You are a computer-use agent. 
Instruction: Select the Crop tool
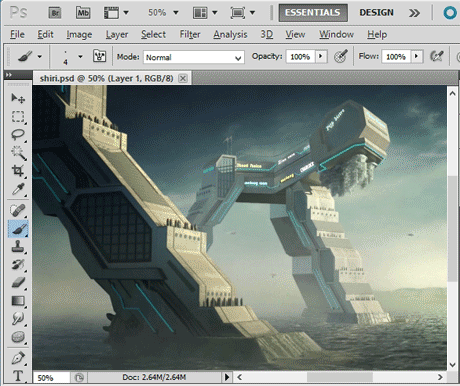[x=18, y=171]
